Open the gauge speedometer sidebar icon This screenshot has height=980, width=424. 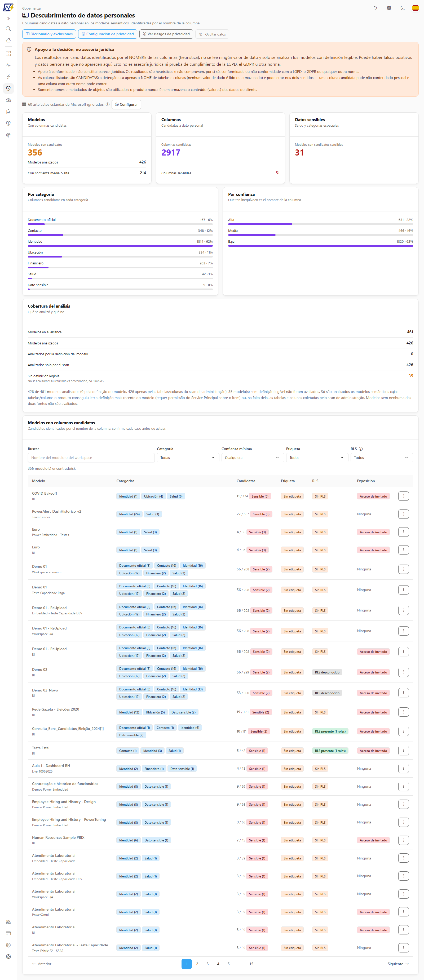click(8, 100)
